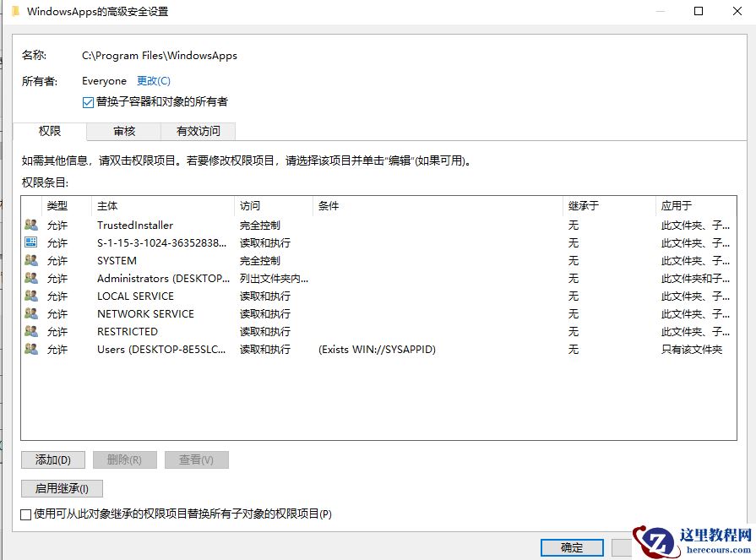Confirm with the 确定 button
The height and width of the screenshot is (560, 756).
pyautogui.click(x=571, y=547)
